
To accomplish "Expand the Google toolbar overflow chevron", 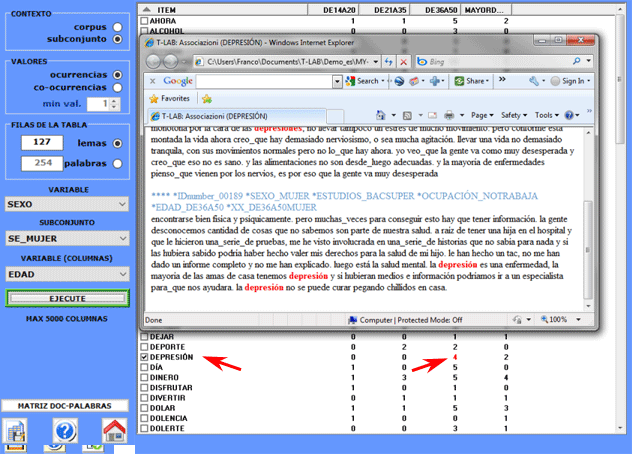I will 502,79.
